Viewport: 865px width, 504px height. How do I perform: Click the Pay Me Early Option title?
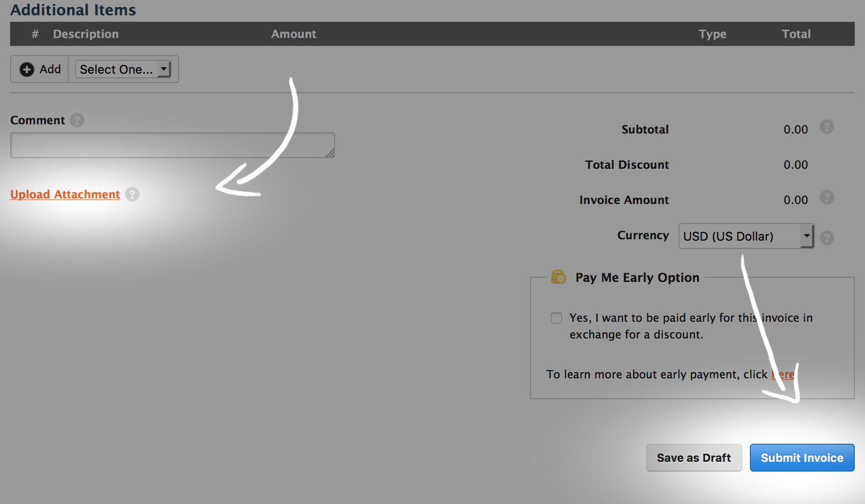(638, 277)
